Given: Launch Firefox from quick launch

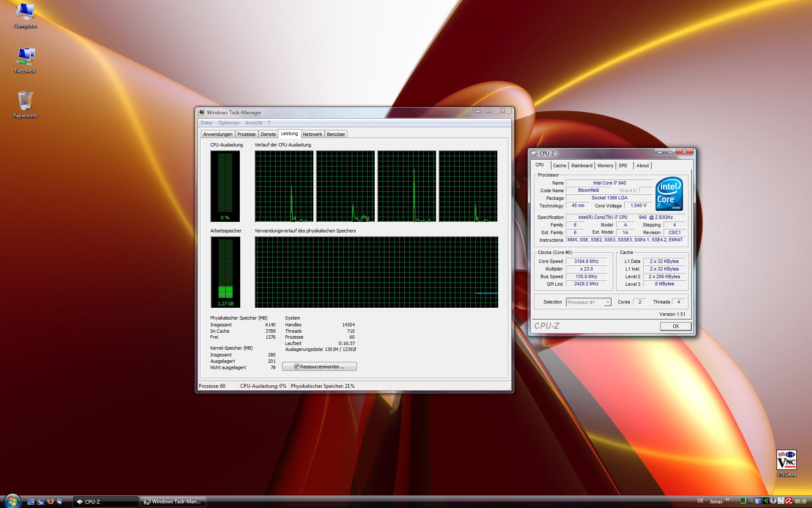Looking at the screenshot, I should click(50, 501).
